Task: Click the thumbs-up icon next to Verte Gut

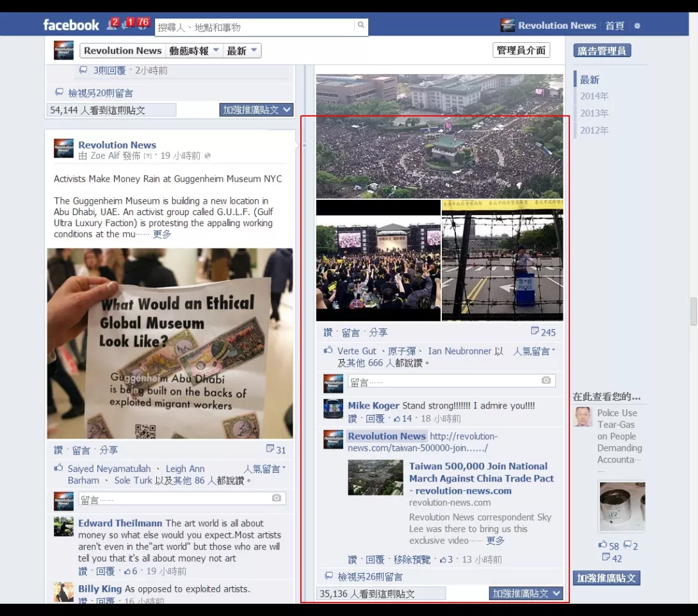Action: 328,350
